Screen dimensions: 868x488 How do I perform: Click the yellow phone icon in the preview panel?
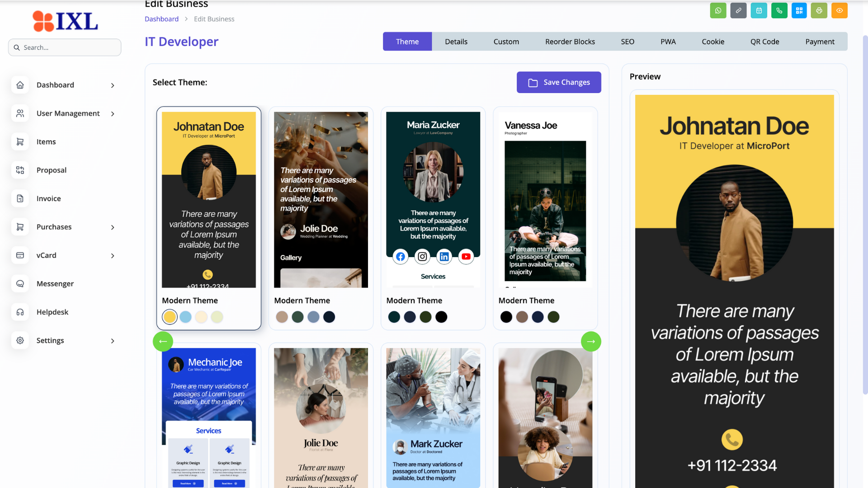point(732,439)
